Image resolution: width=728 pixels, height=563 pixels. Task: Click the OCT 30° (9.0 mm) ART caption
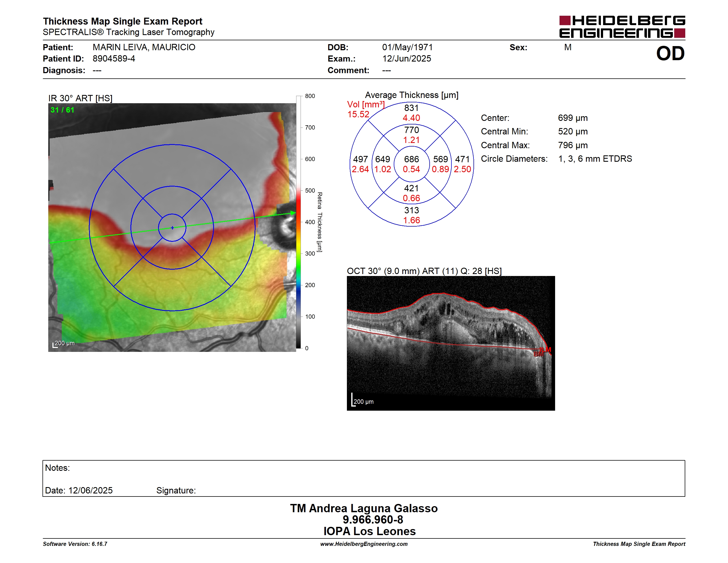point(424,271)
